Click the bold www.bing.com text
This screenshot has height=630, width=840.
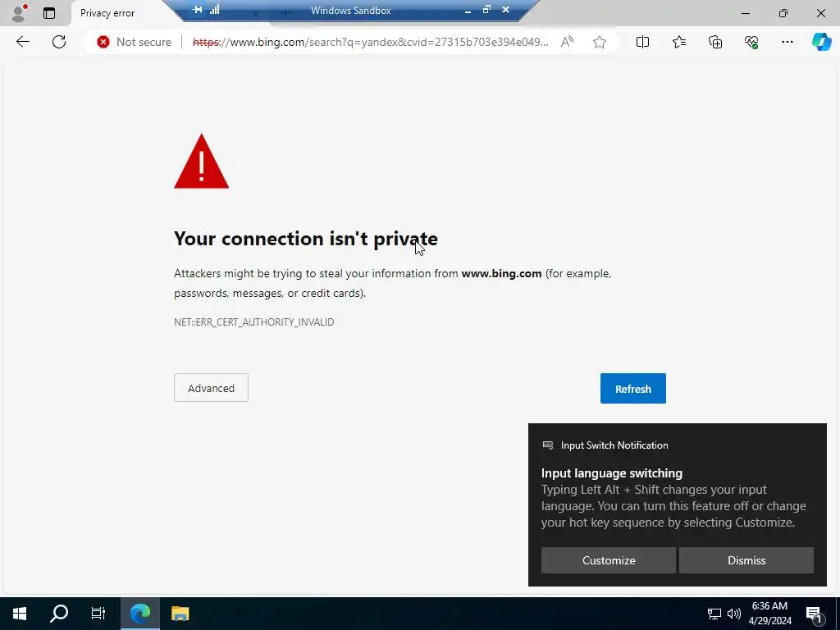[501, 273]
